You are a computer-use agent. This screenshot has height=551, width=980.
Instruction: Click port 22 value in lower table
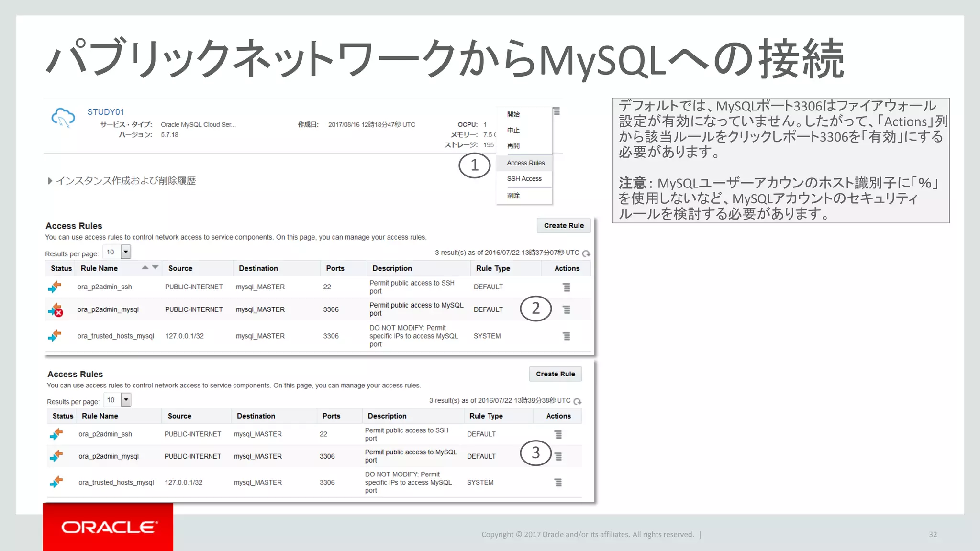point(323,434)
